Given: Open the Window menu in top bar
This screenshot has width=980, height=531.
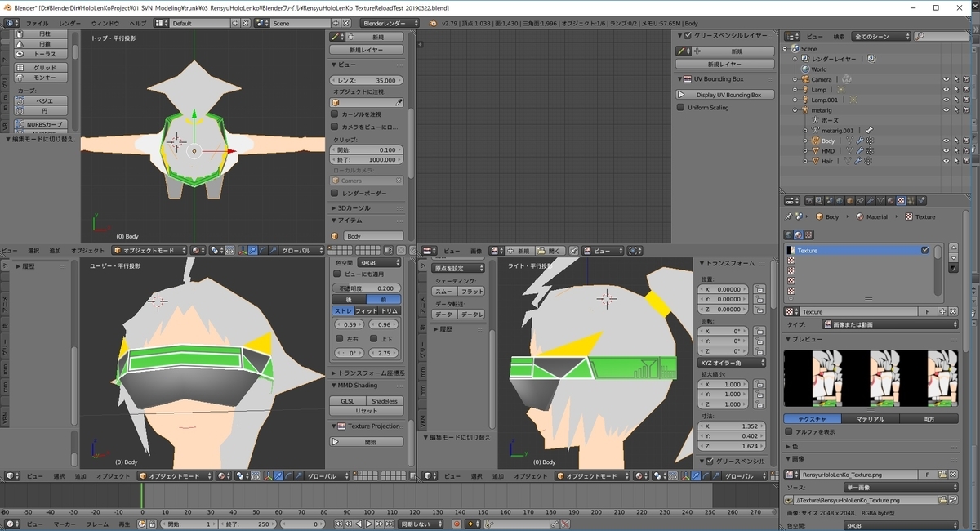Looking at the screenshot, I should point(105,23).
